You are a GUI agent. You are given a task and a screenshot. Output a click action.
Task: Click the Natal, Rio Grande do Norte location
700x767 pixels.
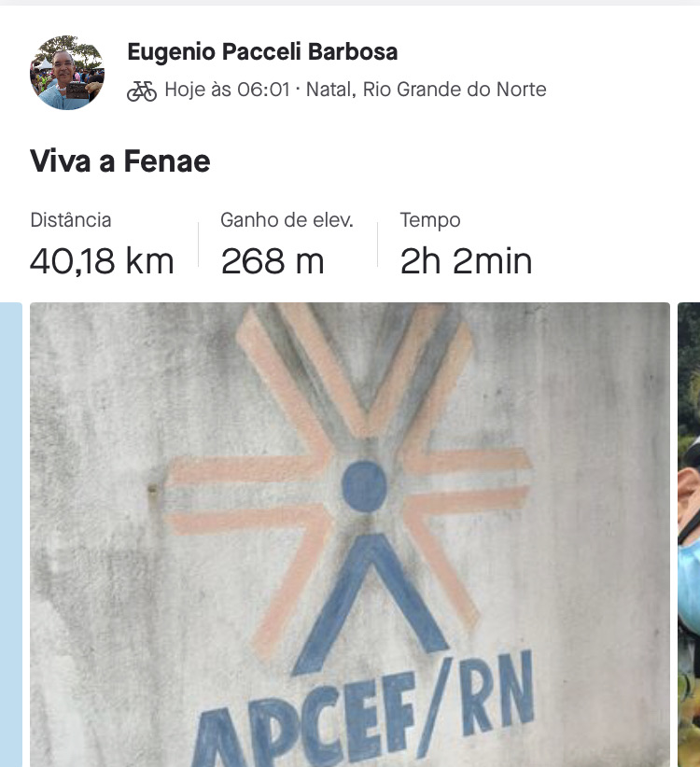tap(426, 90)
